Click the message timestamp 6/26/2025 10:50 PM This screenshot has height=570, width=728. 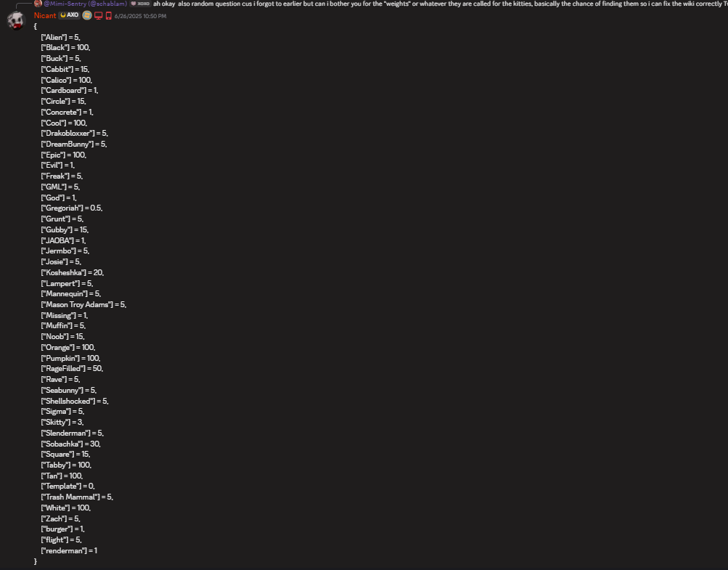[x=140, y=16]
